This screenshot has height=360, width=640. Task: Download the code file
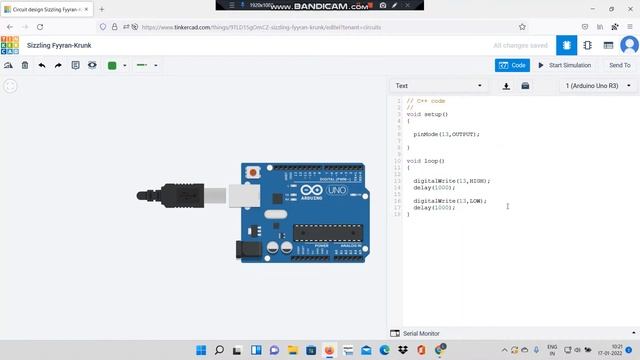tap(506, 86)
